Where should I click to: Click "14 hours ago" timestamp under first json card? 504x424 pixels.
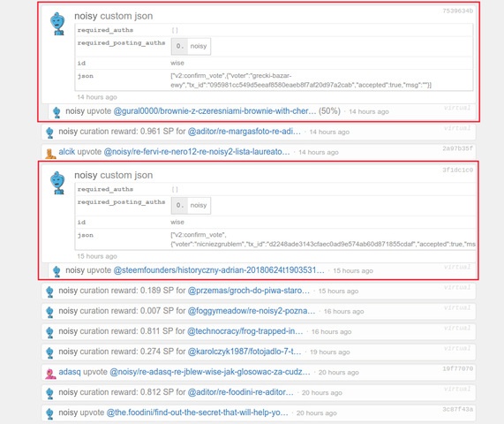coord(97,97)
